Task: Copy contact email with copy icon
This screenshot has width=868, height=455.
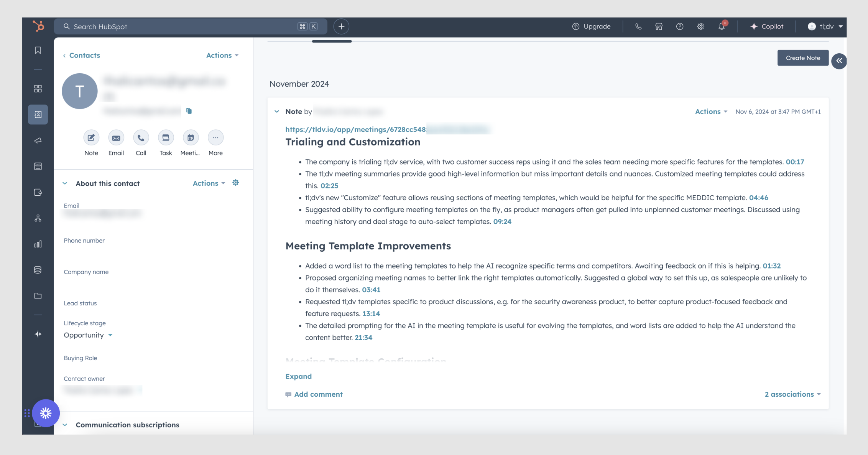Action: tap(189, 111)
